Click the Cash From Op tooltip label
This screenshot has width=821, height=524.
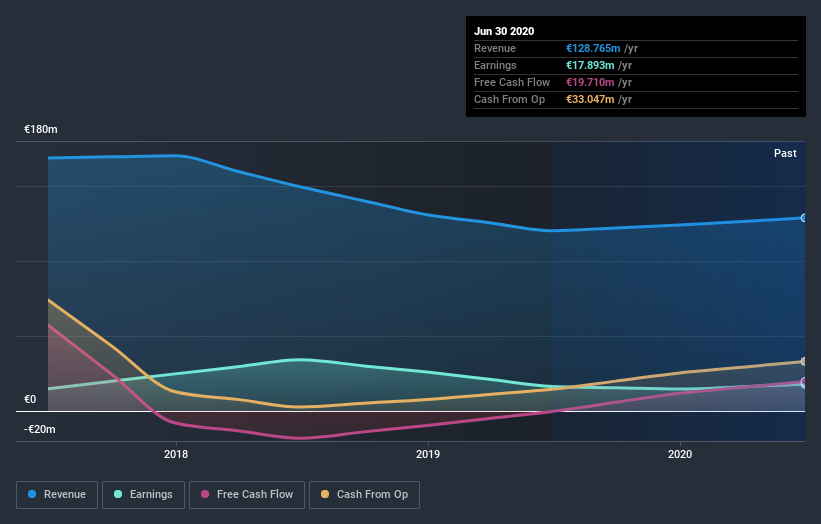point(509,99)
